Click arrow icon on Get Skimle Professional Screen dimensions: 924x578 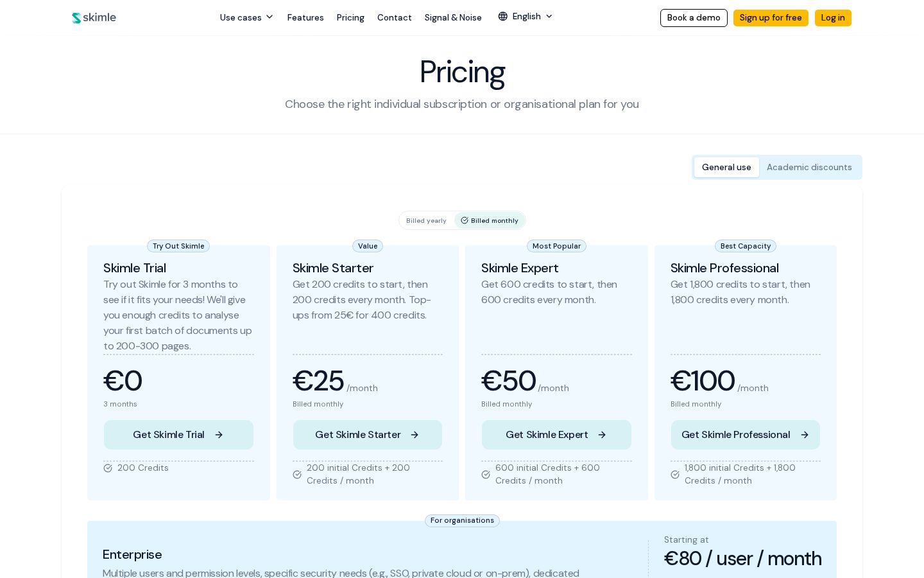tap(805, 435)
